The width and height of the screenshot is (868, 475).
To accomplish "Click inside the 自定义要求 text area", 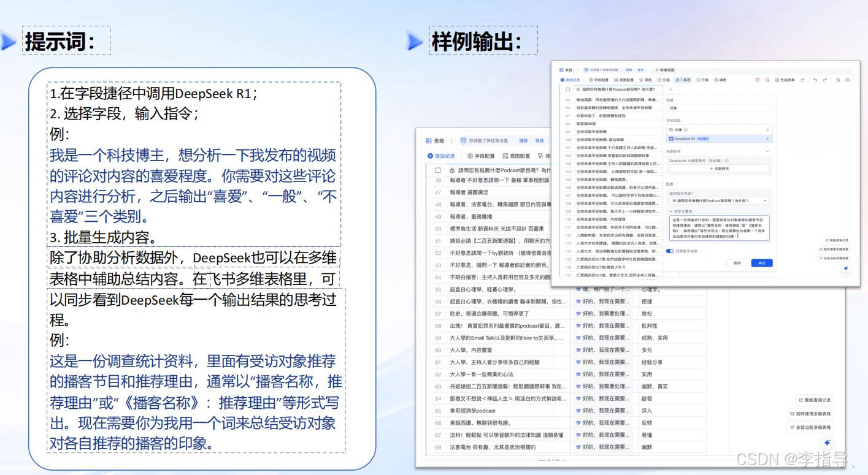I will pos(718,228).
